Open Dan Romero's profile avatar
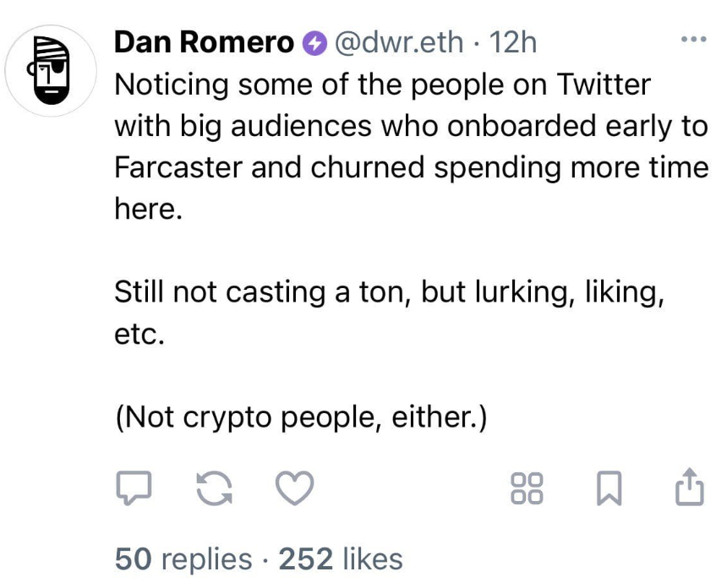 tap(48, 70)
